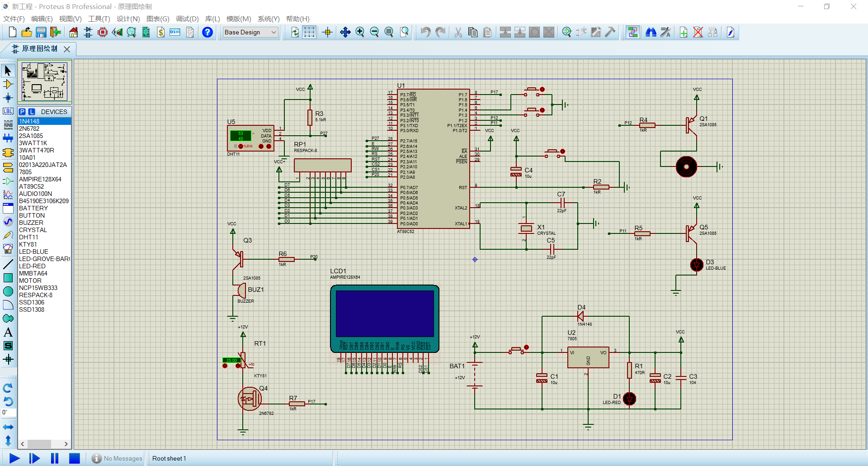Open the 工具(T) menu
The height and width of the screenshot is (466, 868).
99,19
